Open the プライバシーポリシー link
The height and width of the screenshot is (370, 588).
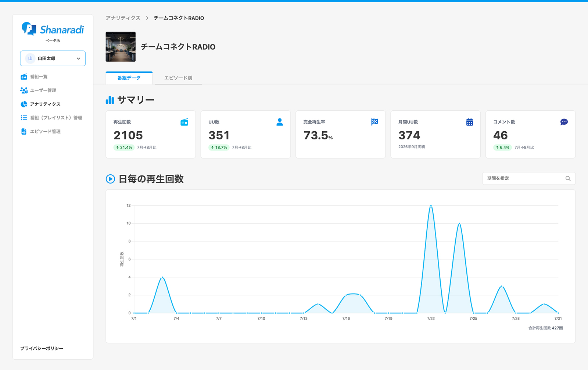coord(42,348)
